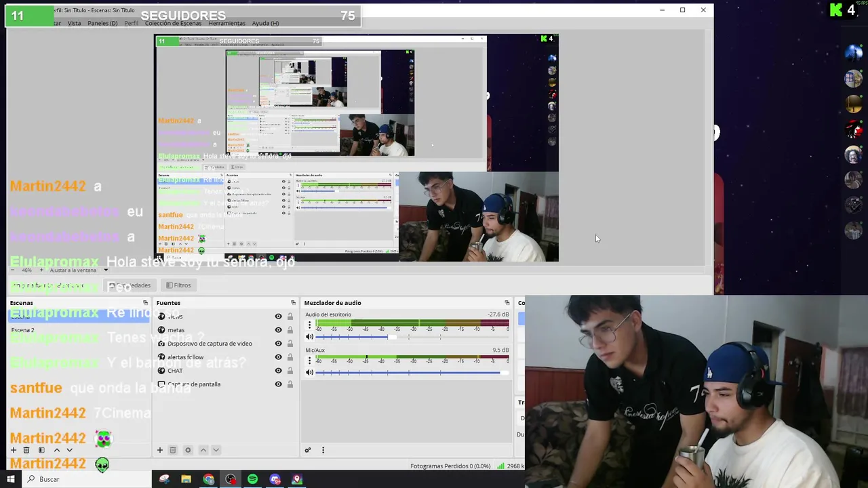Move source down in Fuentes panel
Image resolution: width=868 pixels, height=488 pixels.
pos(216,450)
